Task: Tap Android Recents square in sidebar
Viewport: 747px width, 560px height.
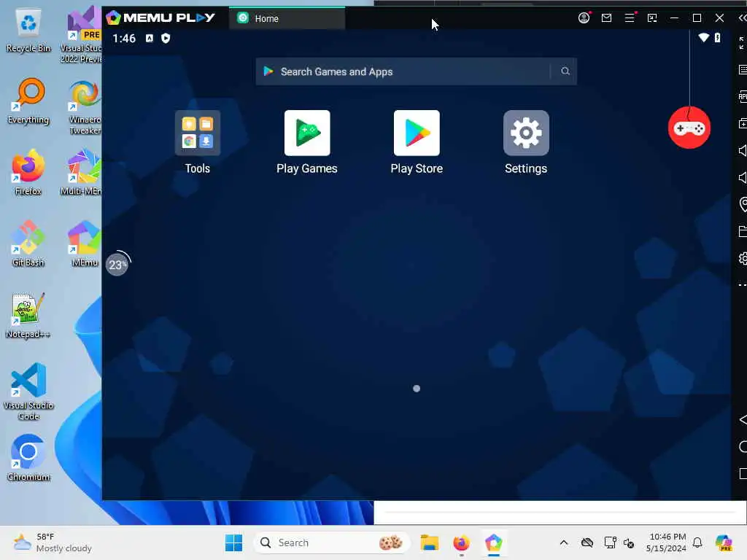Action: coord(743,474)
